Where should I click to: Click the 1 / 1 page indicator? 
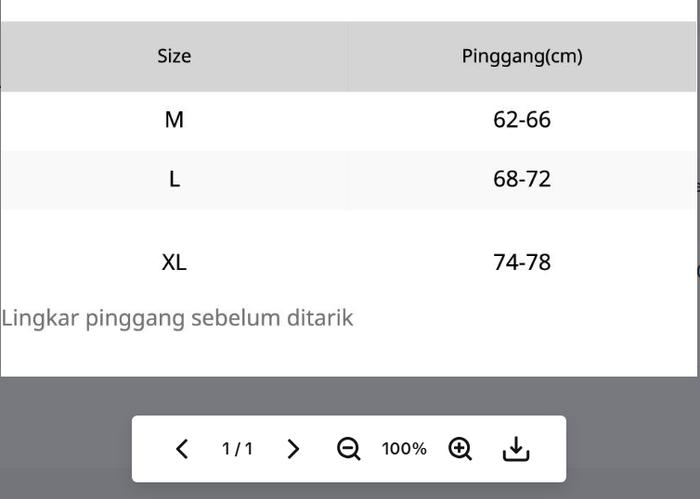coord(237,449)
